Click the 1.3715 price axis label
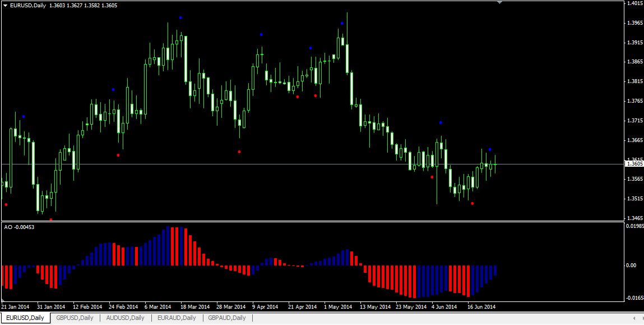644x325 pixels. (x=634, y=121)
